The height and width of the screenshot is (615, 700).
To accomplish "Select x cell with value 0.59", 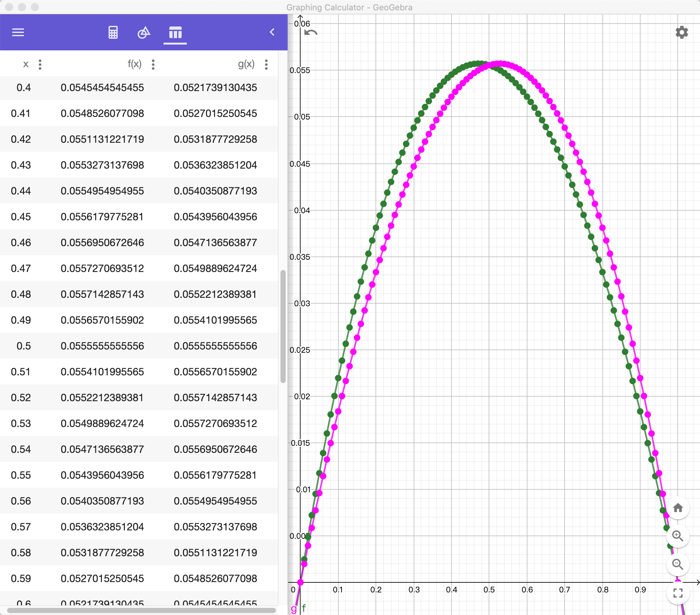I will 21,579.
